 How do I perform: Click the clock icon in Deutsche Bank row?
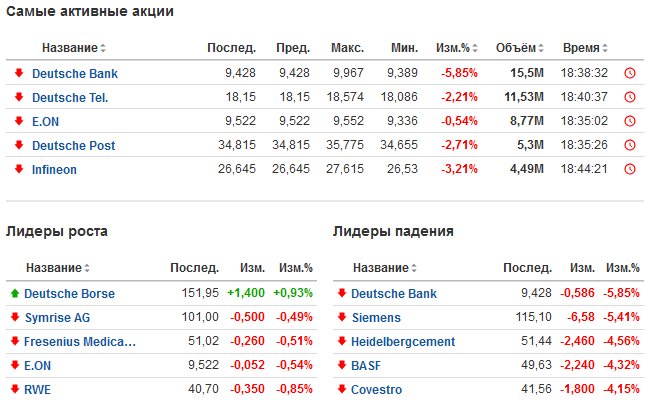(630, 73)
